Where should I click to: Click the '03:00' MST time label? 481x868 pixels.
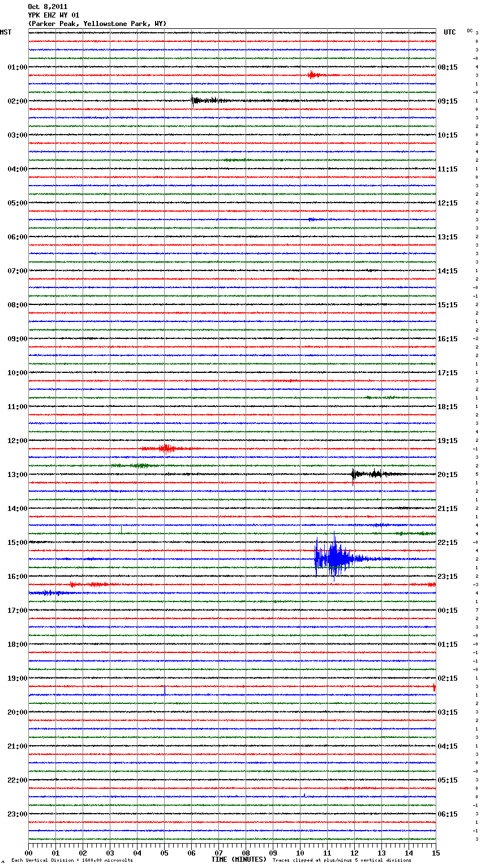point(18,135)
